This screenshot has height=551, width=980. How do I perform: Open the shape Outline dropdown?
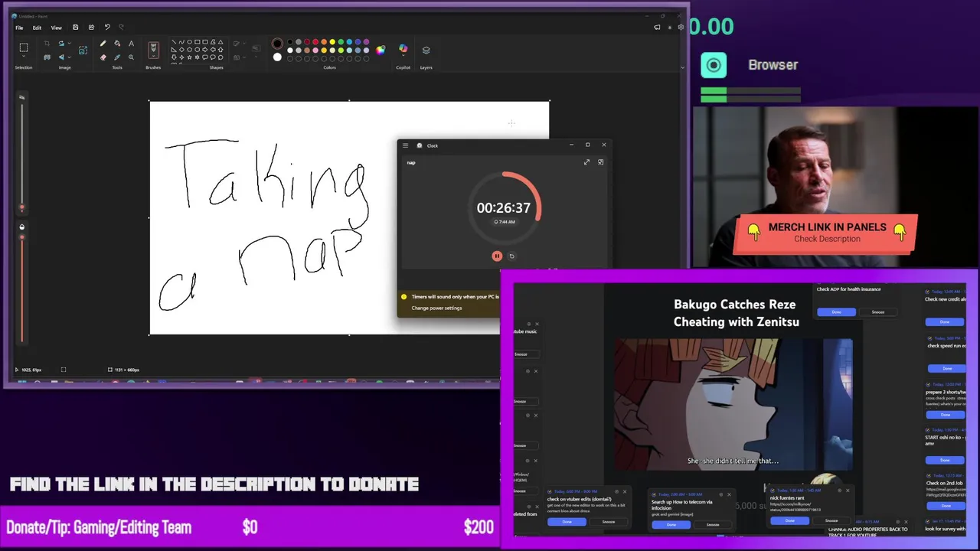[x=244, y=43]
